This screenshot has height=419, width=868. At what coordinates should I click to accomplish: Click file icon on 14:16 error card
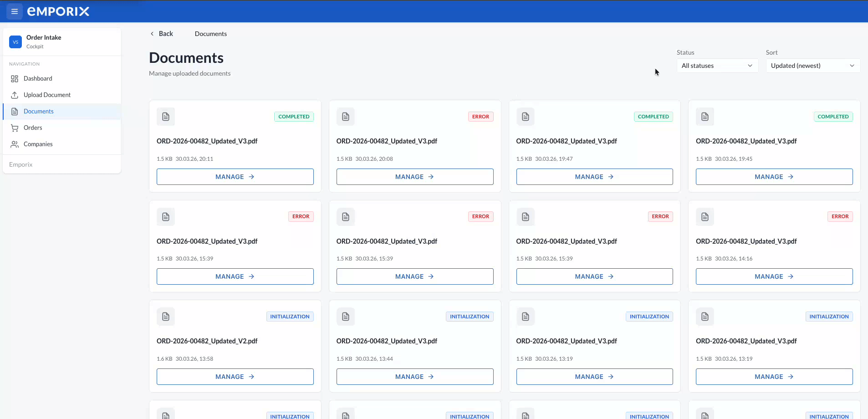pyautogui.click(x=705, y=217)
